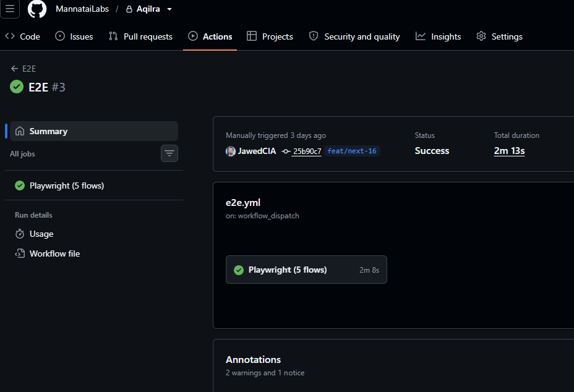
Task: Click the Workflow file code icon
Action: pyautogui.click(x=20, y=254)
